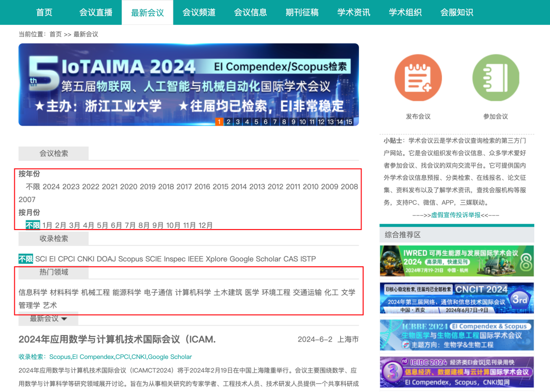Viewport: 550px width, 392px height.
Task: Filter by CPCI indexing
Action: pos(66,259)
